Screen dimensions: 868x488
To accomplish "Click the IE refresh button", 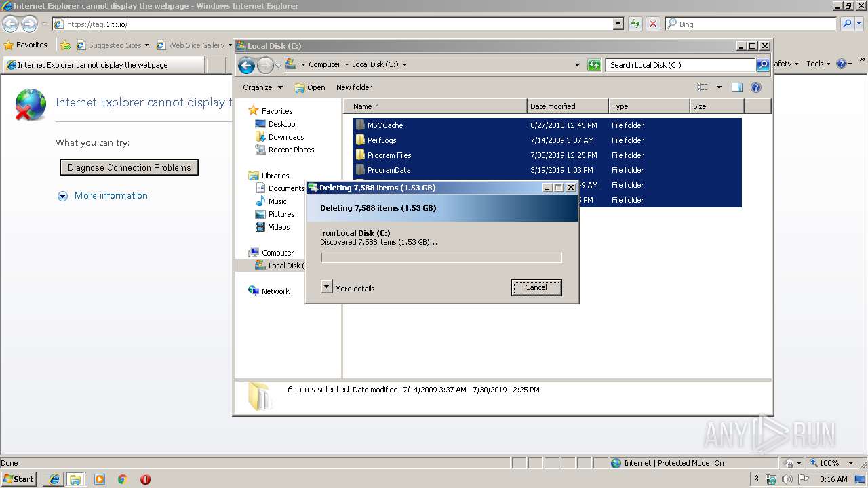I will (635, 24).
